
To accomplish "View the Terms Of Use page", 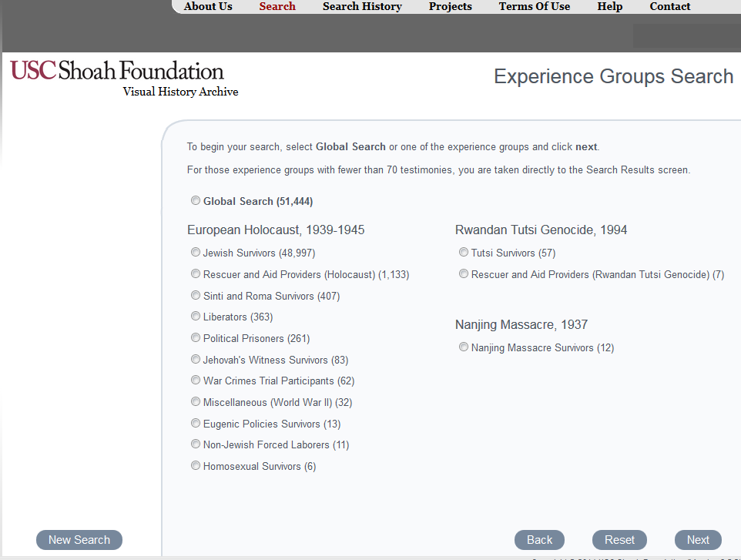I will [x=535, y=6].
